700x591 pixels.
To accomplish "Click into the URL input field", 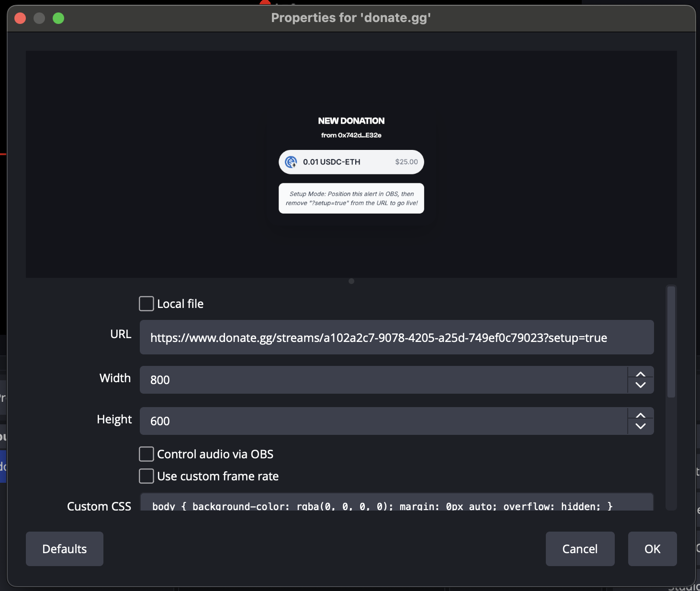I will pos(396,337).
